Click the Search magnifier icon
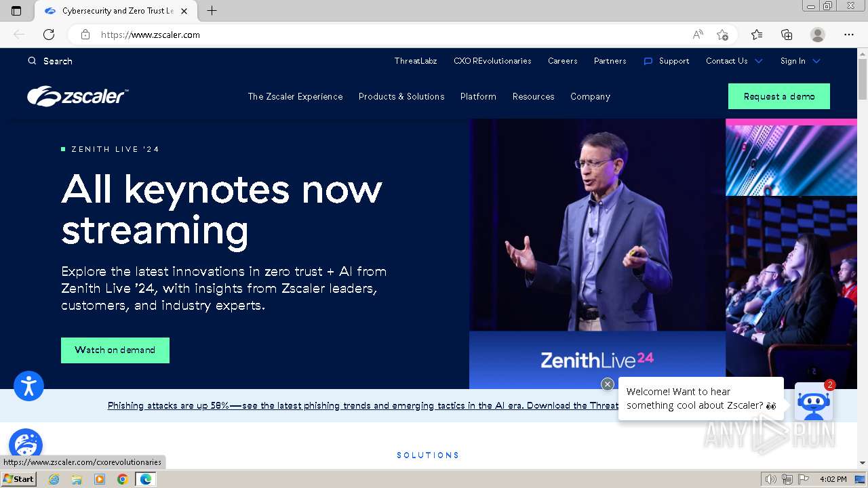Viewport: 868px width, 488px height. click(x=32, y=61)
